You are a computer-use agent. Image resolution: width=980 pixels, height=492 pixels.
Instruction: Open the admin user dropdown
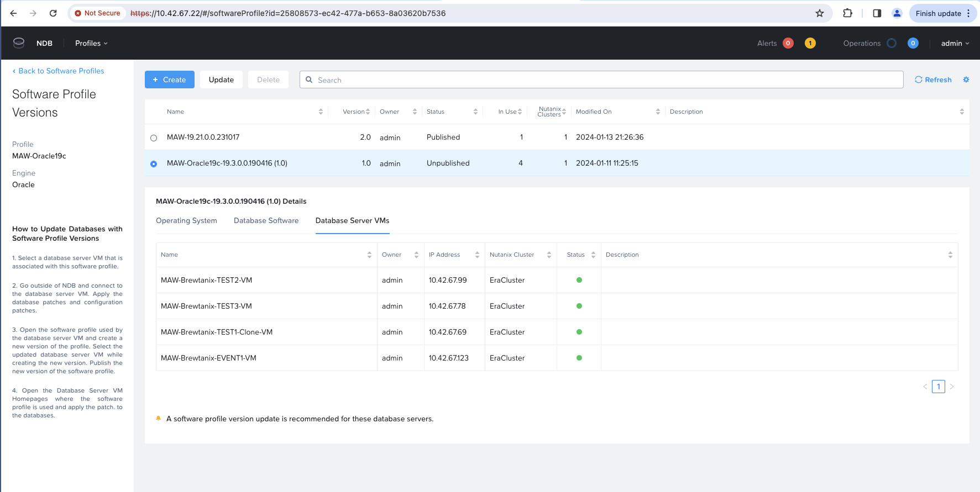[955, 43]
